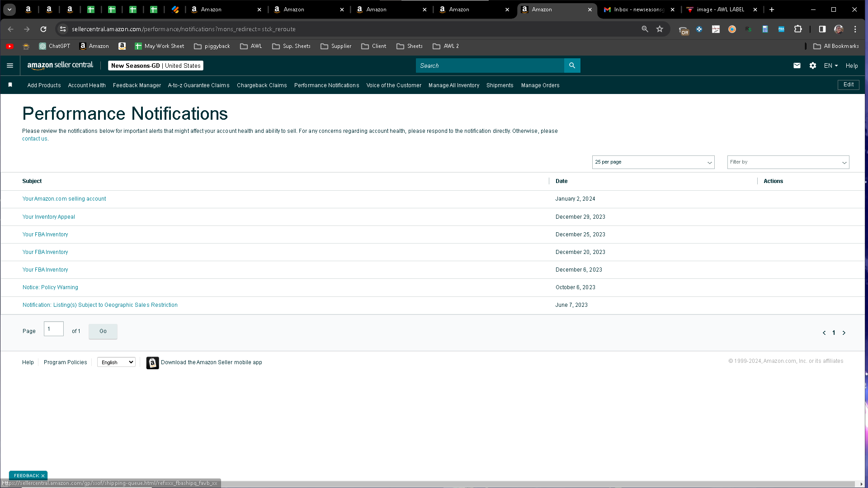Open Your Inventory Appeal notification
Screen dimensions: 868x488
tap(49, 217)
